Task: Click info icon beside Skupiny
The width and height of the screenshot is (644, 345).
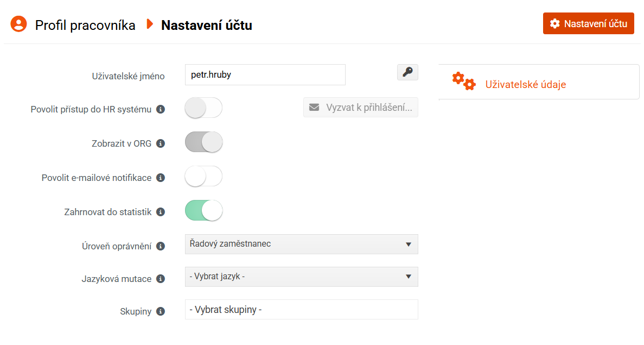Action: 161,311
